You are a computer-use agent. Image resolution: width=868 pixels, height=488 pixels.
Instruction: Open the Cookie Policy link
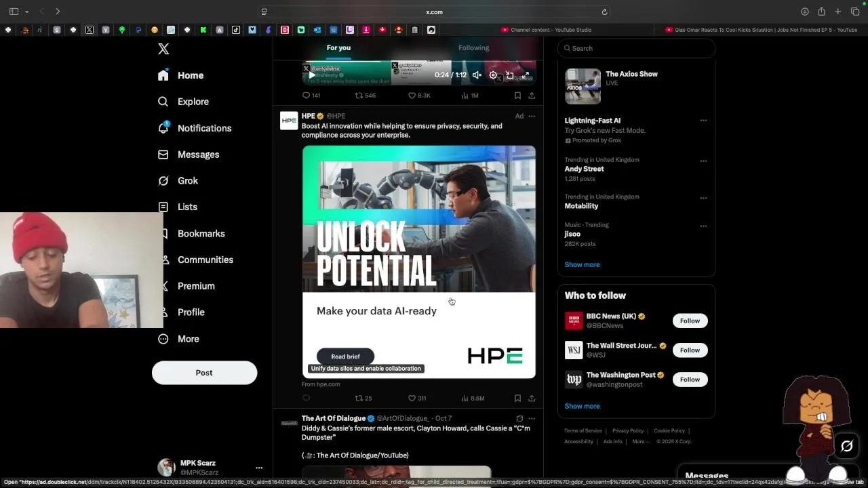click(x=669, y=431)
